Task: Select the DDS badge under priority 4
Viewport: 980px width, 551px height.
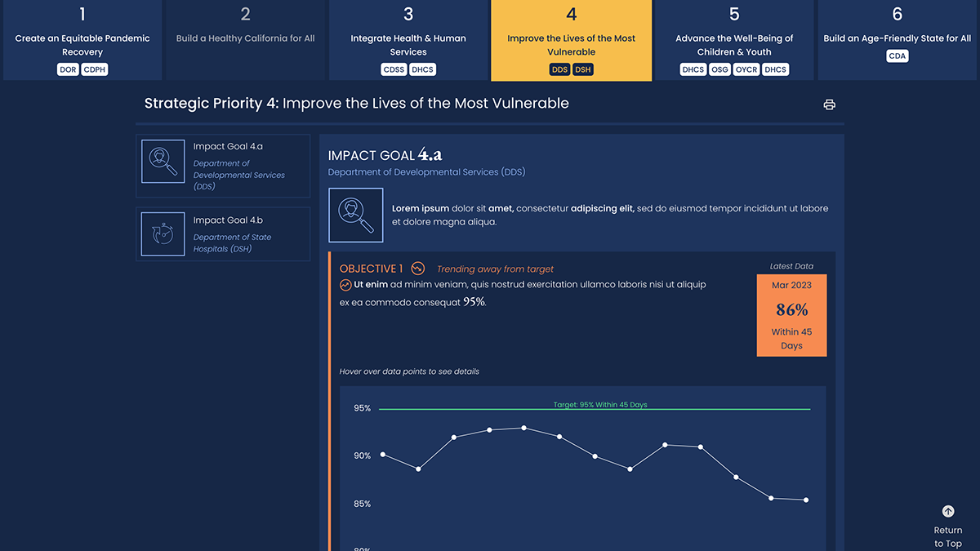Action: pyautogui.click(x=559, y=69)
